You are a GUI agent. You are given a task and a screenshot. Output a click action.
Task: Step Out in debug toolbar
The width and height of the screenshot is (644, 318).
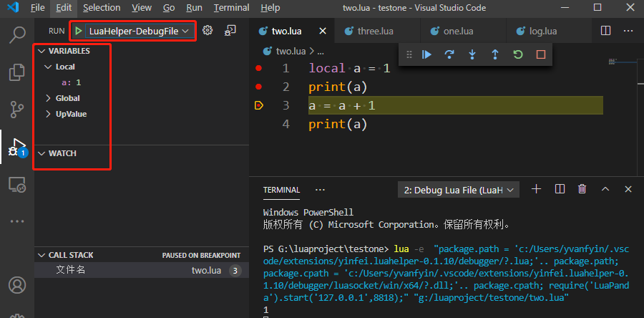click(x=495, y=54)
